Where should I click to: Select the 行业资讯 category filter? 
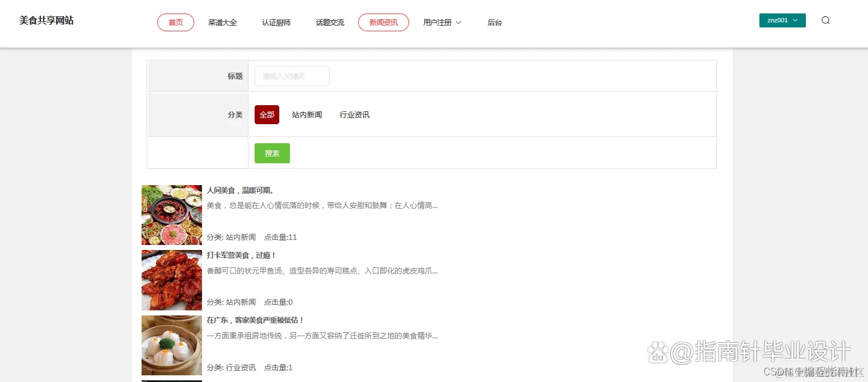pos(355,115)
